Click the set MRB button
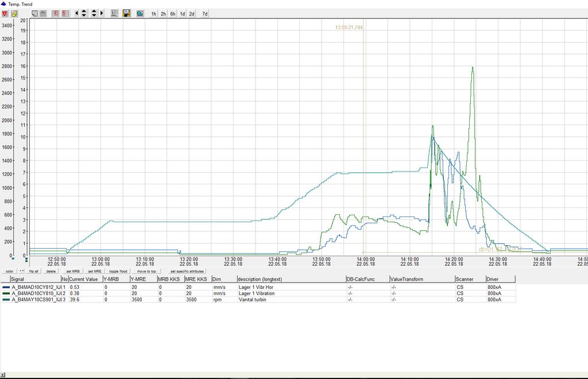 73,271
